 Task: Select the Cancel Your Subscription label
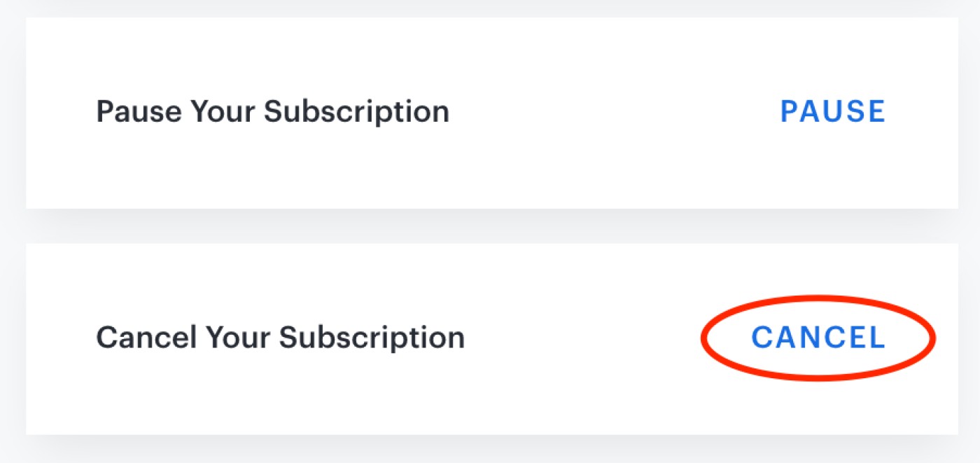[x=280, y=338]
